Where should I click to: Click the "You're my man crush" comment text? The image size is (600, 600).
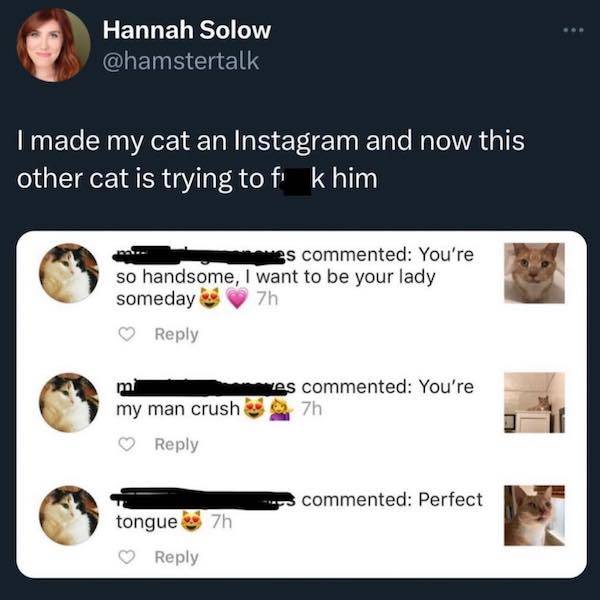(300, 397)
